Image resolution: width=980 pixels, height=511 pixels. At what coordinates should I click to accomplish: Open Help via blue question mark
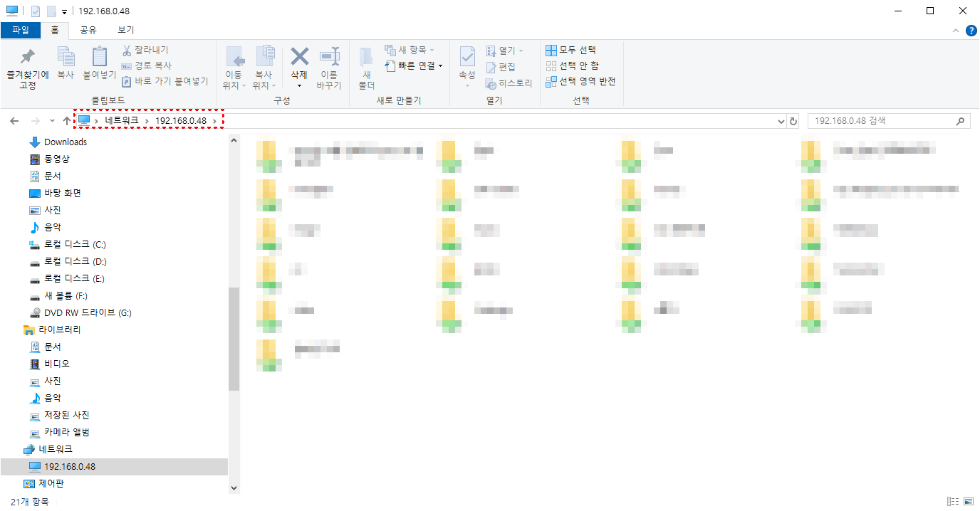971,31
